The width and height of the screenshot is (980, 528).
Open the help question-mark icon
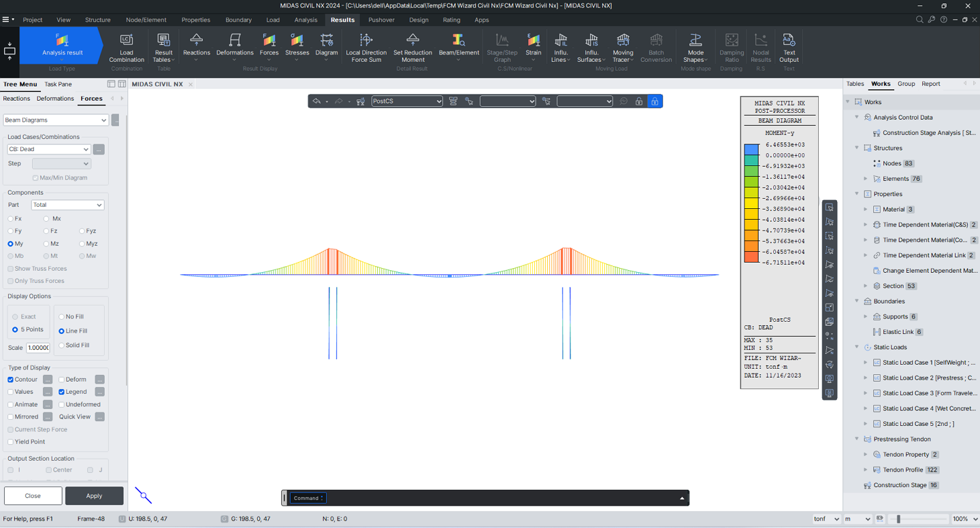tap(943, 20)
